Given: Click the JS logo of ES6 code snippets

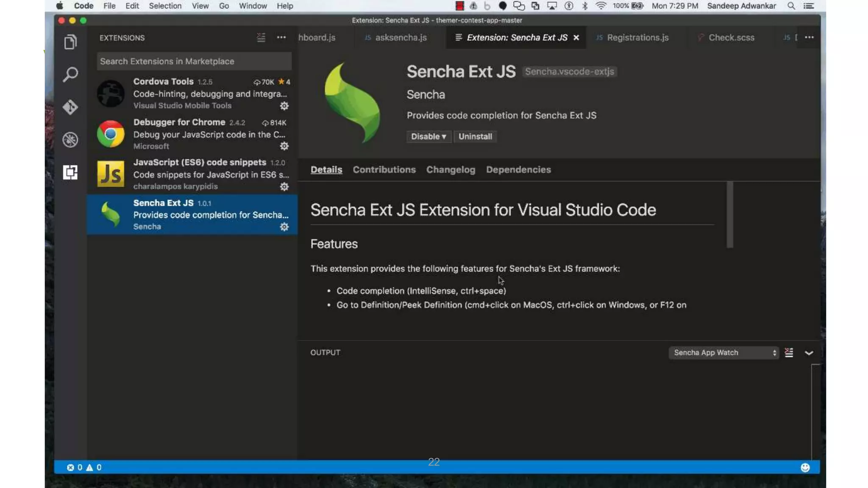Looking at the screenshot, I should pyautogui.click(x=111, y=174).
